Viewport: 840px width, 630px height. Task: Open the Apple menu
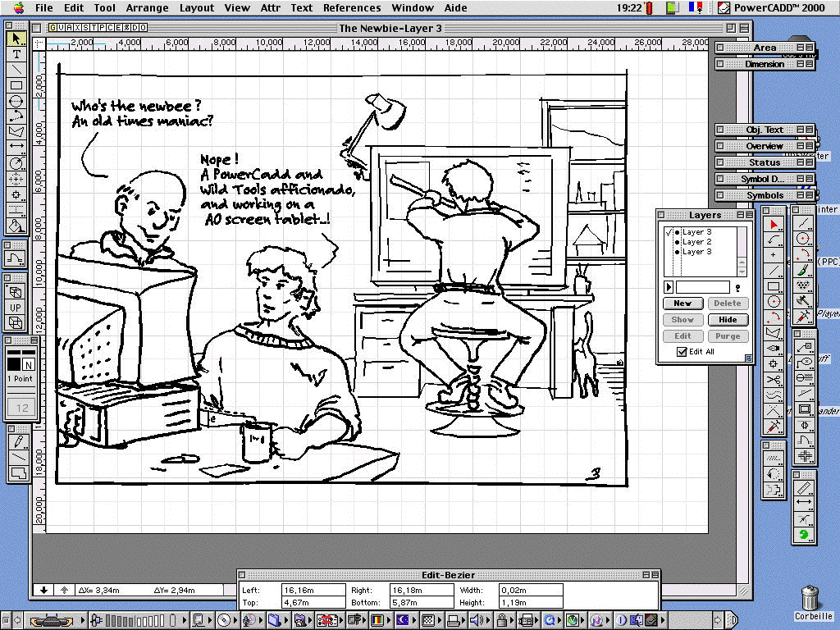tap(18, 7)
